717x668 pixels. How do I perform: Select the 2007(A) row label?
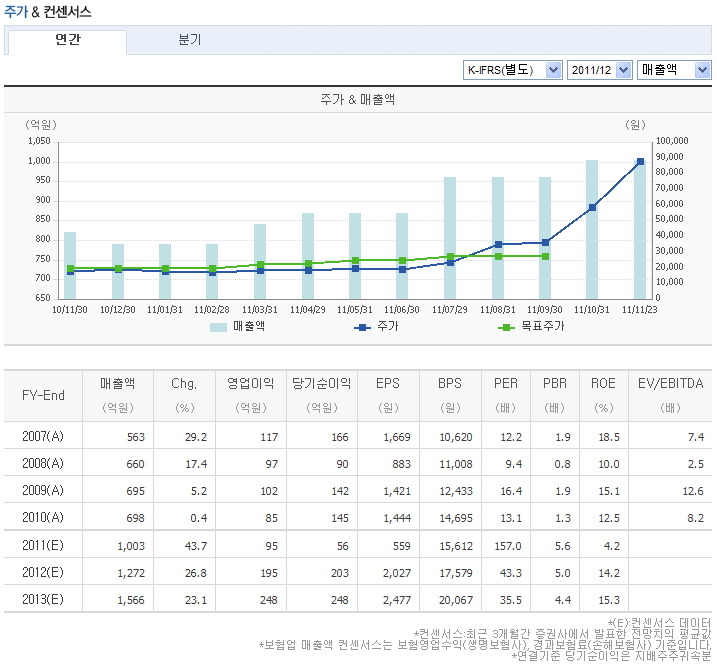point(43,436)
